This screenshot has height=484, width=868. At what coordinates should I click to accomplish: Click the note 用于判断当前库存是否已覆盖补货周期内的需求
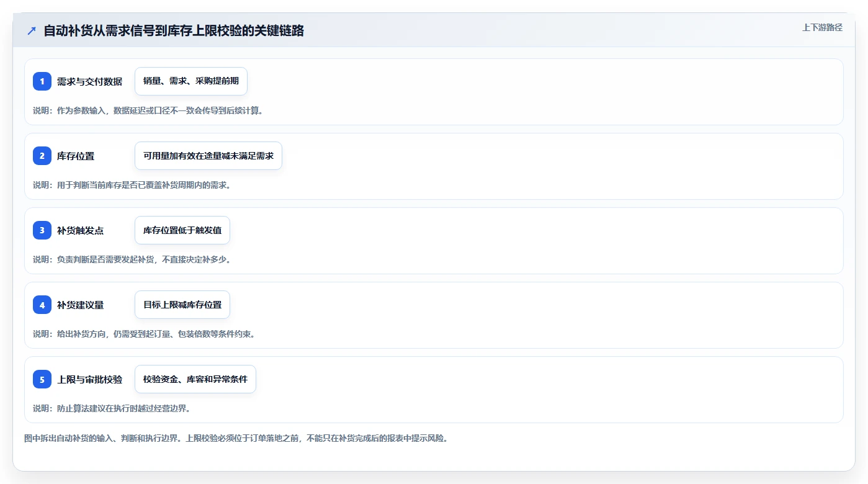[132, 185]
